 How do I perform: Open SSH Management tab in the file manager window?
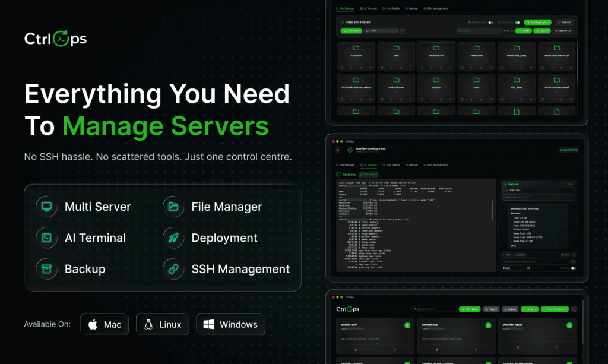coord(435,8)
